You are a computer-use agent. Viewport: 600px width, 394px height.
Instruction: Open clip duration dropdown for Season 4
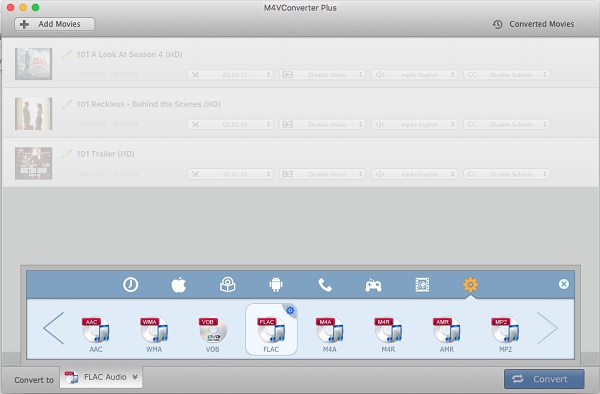coord(230,75)
